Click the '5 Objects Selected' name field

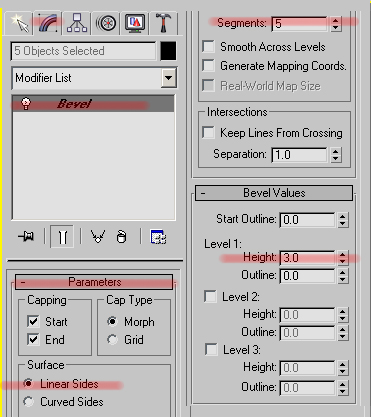[x=83, y=51]
